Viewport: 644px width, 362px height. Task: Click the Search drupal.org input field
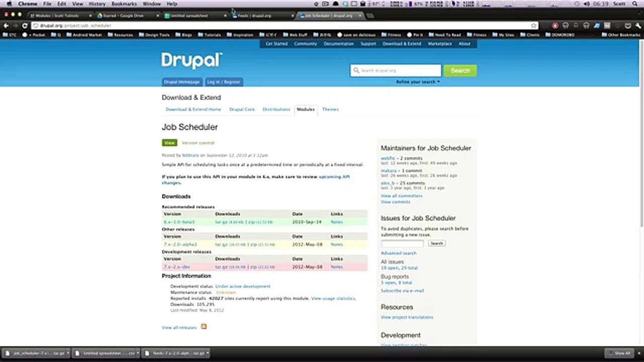click(395, 70)
